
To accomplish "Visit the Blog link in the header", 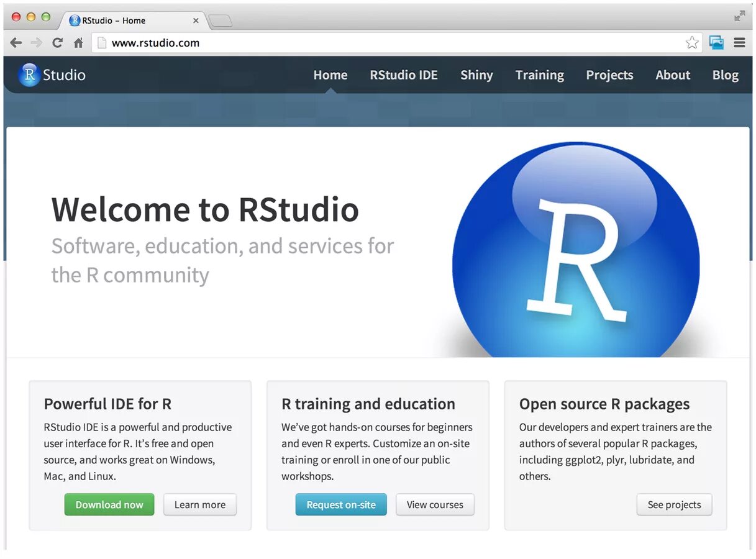I will click(x=726, y=75).
